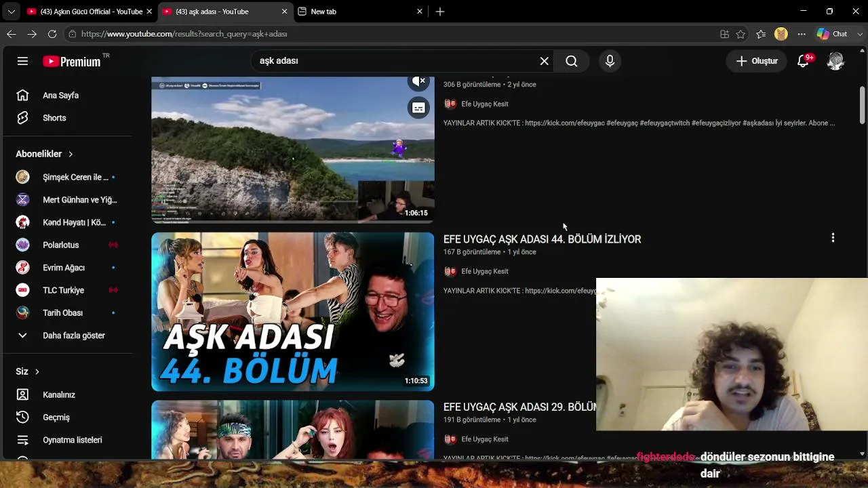Image resolution: width=868 pixels, height=488 pixels.
Task: Clear the search box with the X
Action: (x=544, y=61)
